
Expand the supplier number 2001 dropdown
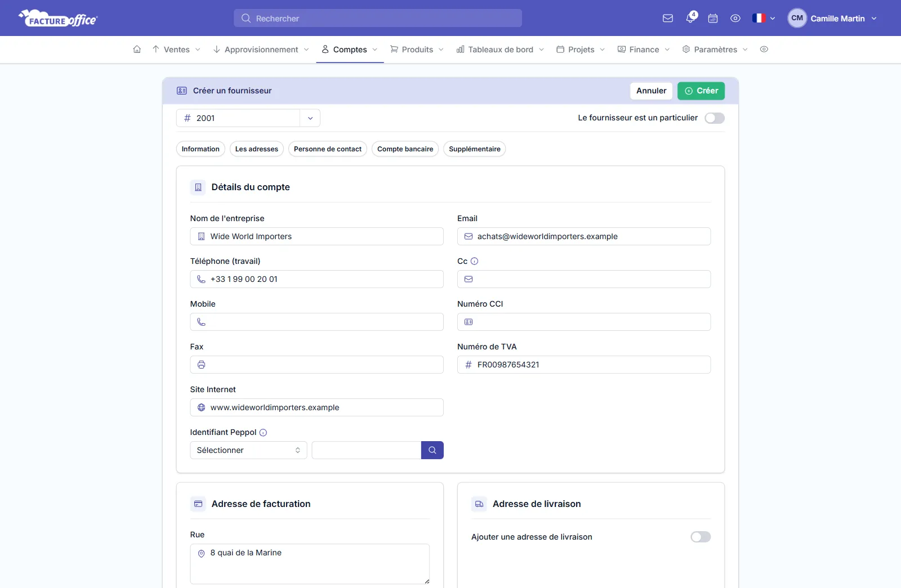point(310,118)
